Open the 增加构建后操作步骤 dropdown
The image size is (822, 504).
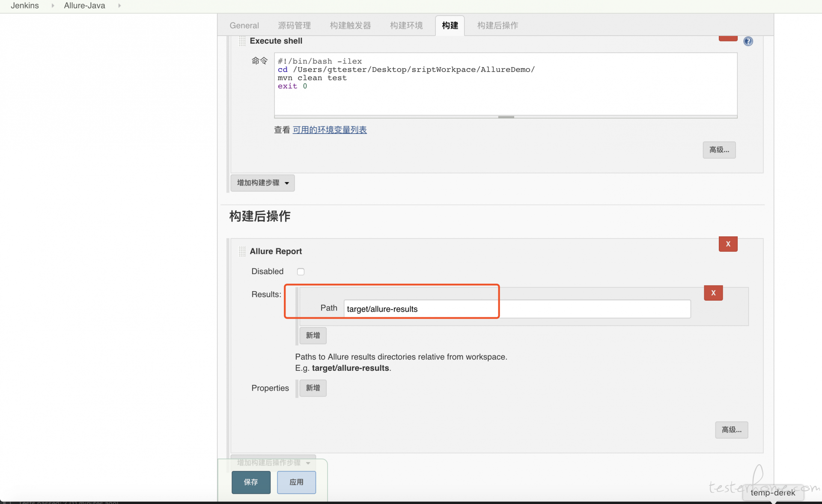pos(273,462)
